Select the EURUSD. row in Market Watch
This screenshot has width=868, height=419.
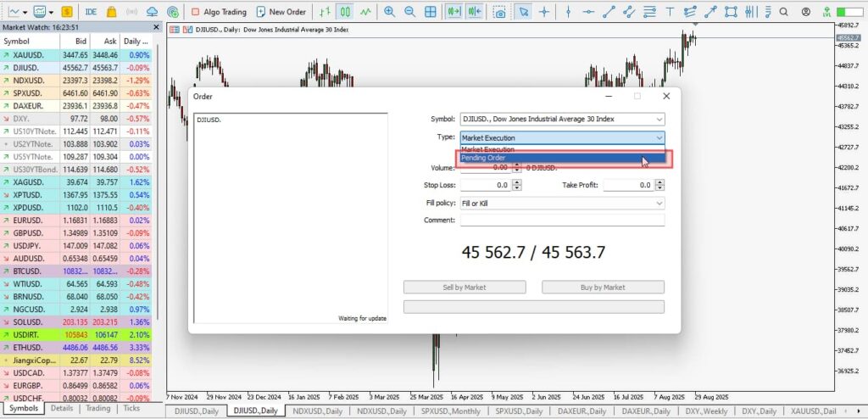(76, 220)
